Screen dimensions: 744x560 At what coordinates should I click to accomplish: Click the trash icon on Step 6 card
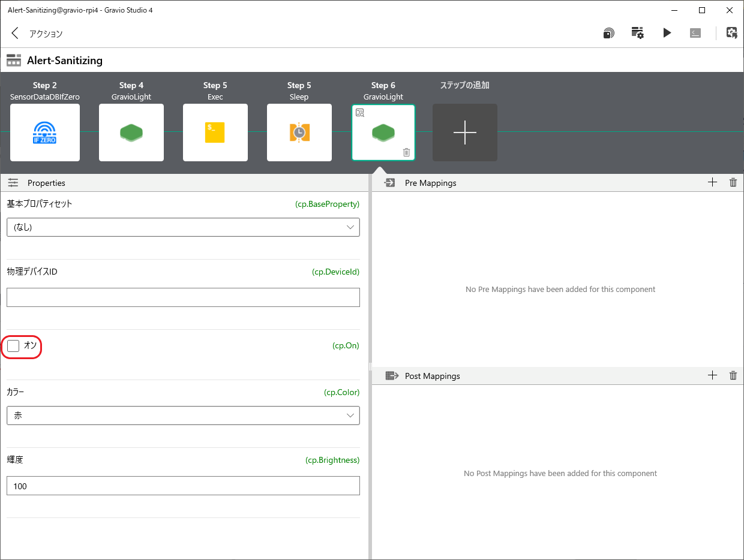pos(406,152)
